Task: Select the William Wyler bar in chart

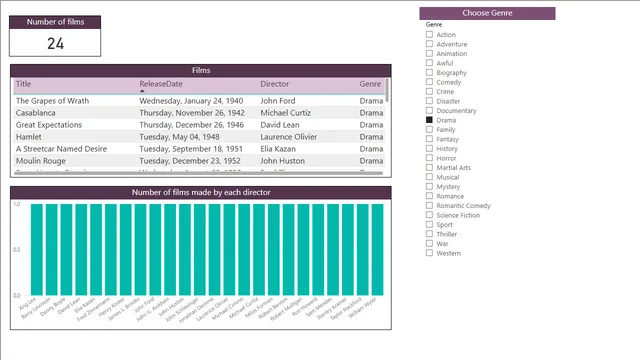Action: (x=378, y=249)
